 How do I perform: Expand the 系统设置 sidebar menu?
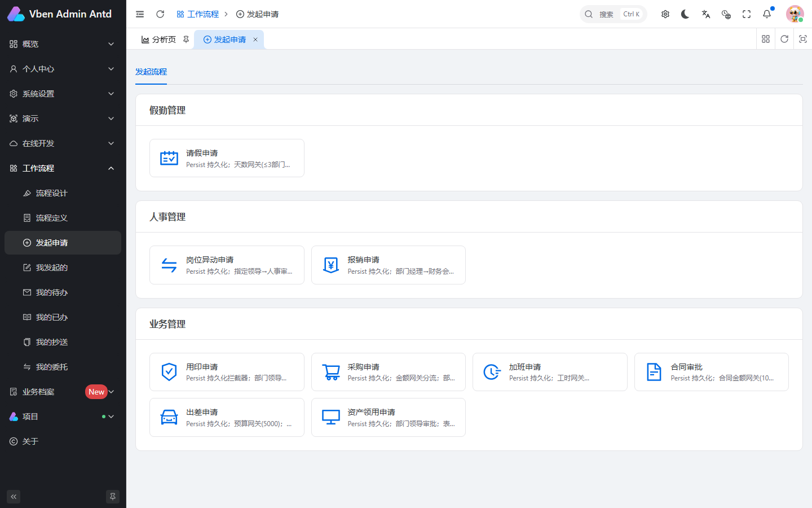(x=63, y=94)
